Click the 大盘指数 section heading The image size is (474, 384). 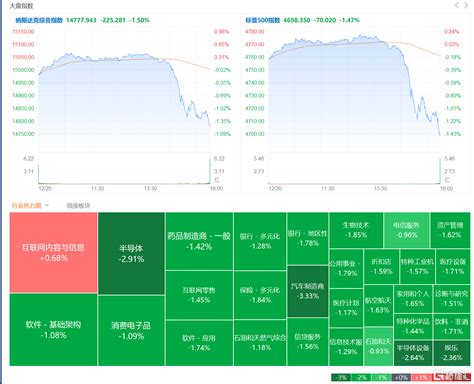[21, 6]
